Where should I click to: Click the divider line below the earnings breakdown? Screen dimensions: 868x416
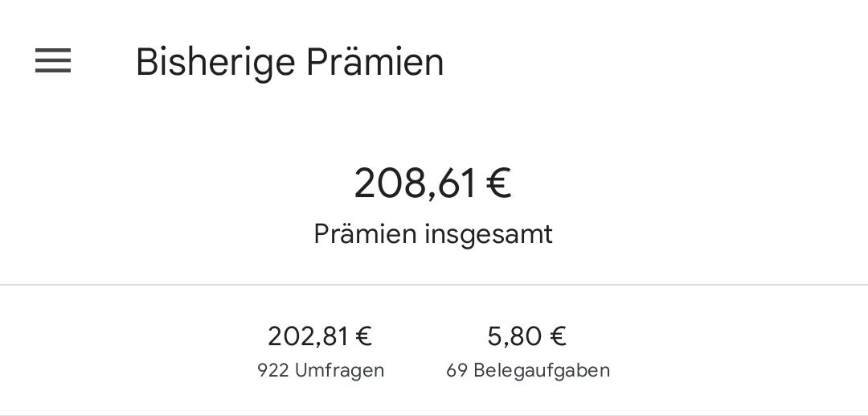point(434,414)
